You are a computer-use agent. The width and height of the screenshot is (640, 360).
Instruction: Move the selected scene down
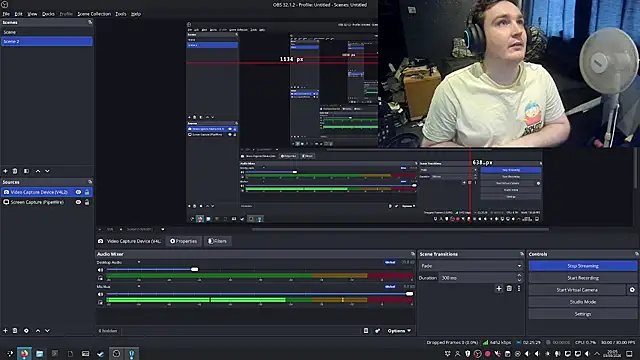coord(47,171)
